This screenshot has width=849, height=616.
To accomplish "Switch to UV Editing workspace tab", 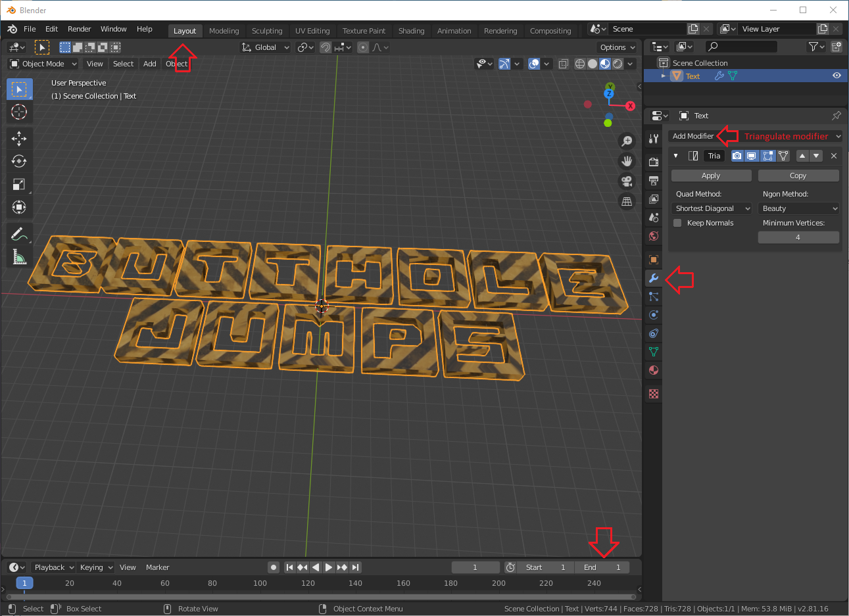I will pos(312,31).
